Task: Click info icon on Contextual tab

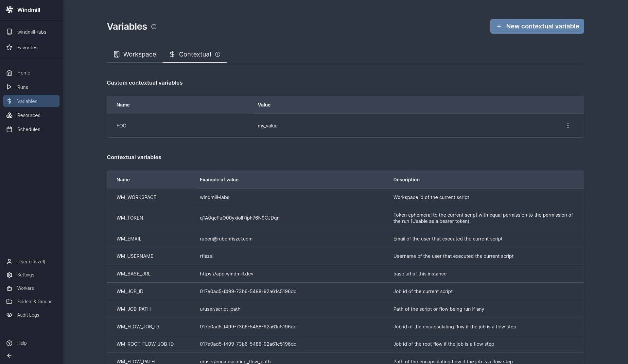Action: coord(218,55)
